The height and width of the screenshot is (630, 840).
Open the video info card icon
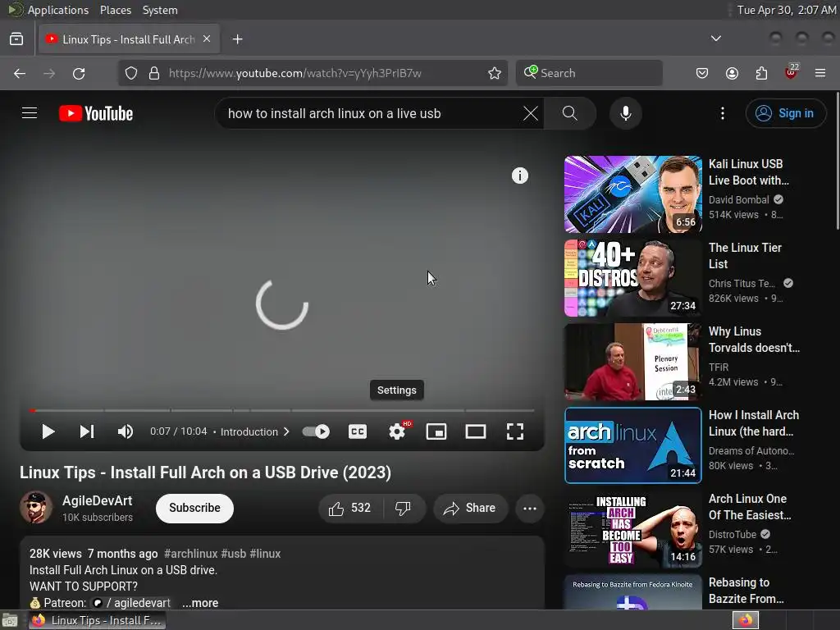coord(519,176)
